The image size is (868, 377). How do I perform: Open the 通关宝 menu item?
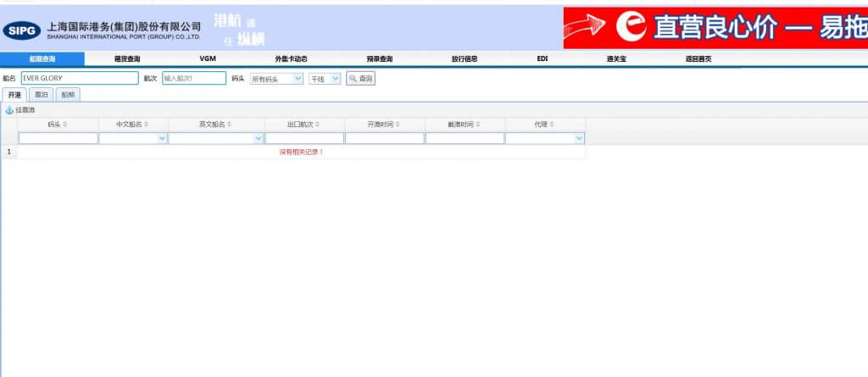click(x=616, y=58)
